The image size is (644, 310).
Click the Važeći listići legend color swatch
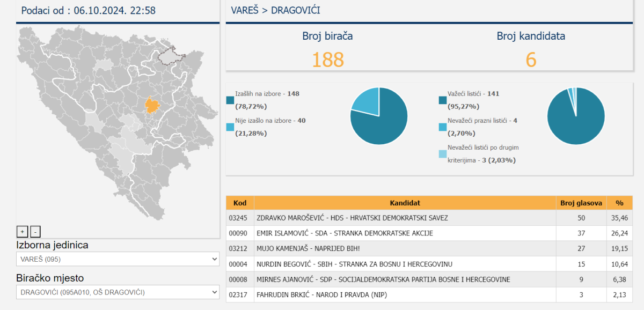coord(443,100)
